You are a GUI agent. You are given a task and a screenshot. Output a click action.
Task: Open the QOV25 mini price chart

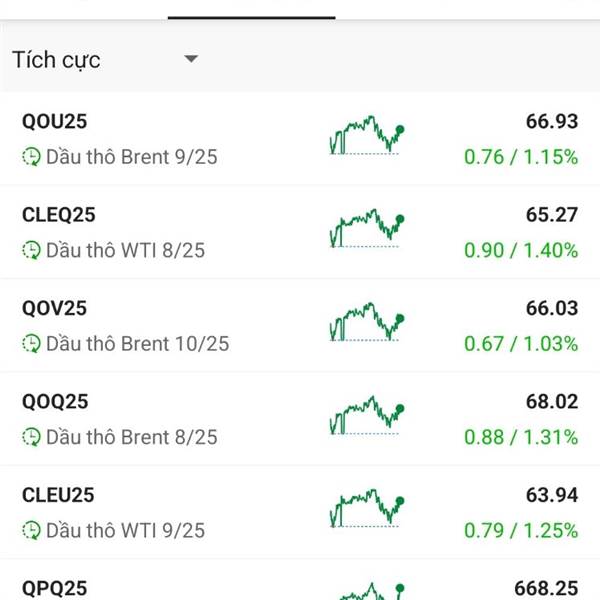pyautogui.click(x=367, y=321)
